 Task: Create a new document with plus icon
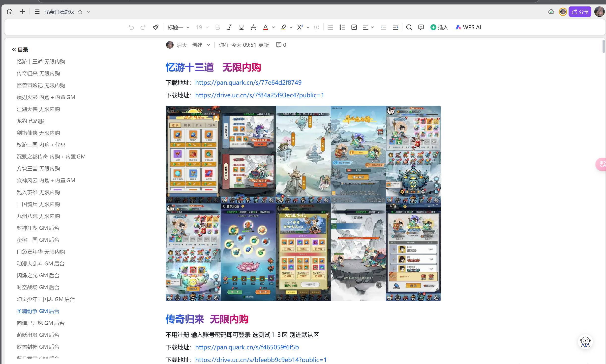pos(22,12)
